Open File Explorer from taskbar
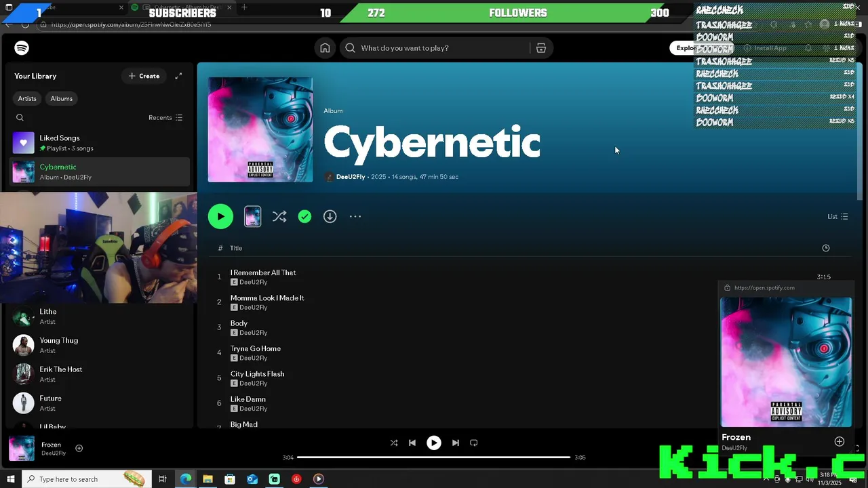The width and height of the screenshot is (868, 488). [x=208, y=479]
